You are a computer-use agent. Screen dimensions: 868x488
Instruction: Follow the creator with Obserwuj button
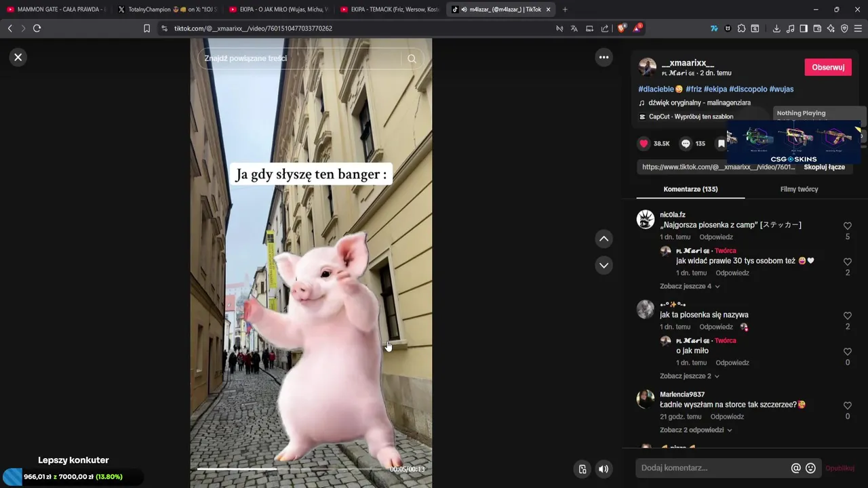point(828,67)
